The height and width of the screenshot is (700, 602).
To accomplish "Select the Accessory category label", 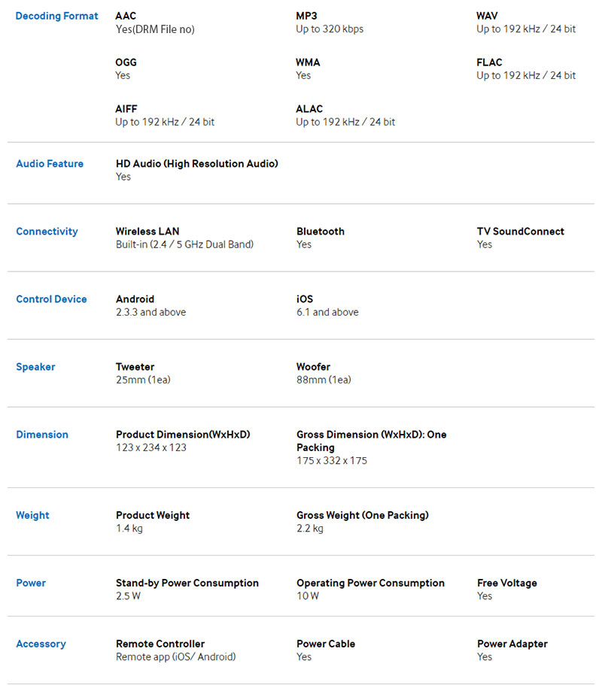I will (x=41, y=644).
